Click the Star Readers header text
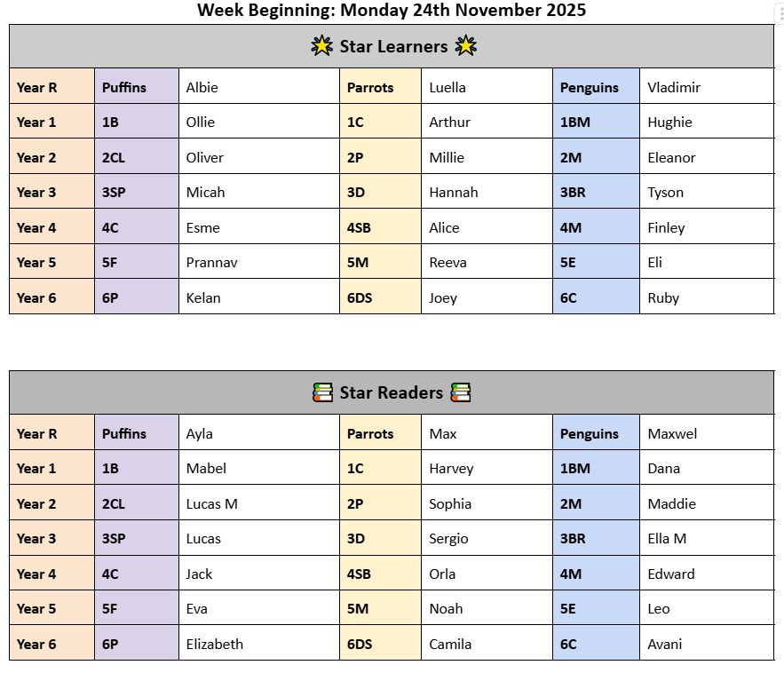 (x=391, y=392)
